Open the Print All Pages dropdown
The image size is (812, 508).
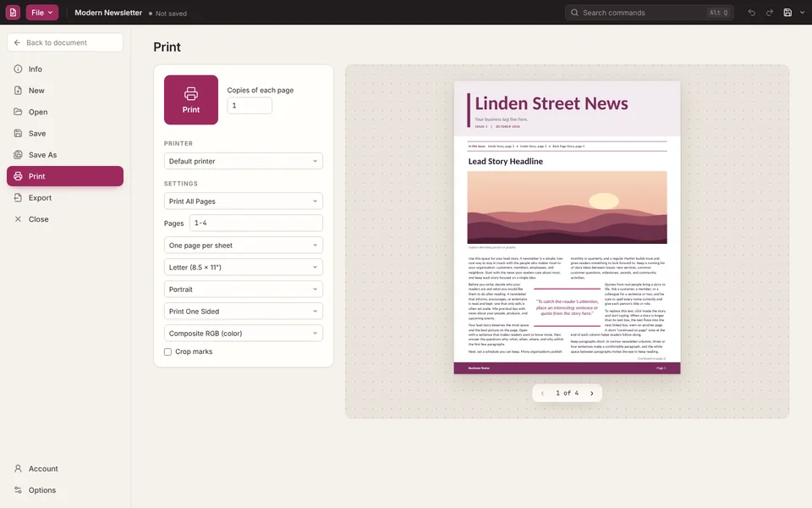click(x=244, y=202)
